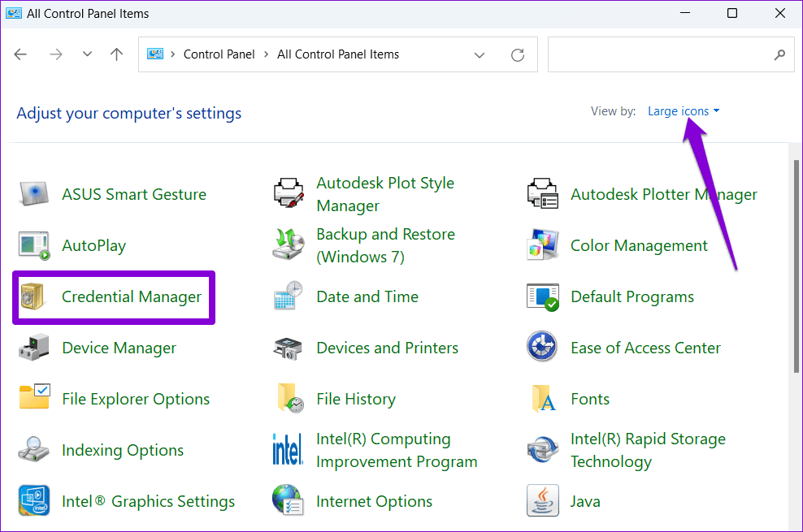This screenshot has height=532, width=803.
Task: Open the Intel Graphics Settings icon
Action: coord(34,500)
